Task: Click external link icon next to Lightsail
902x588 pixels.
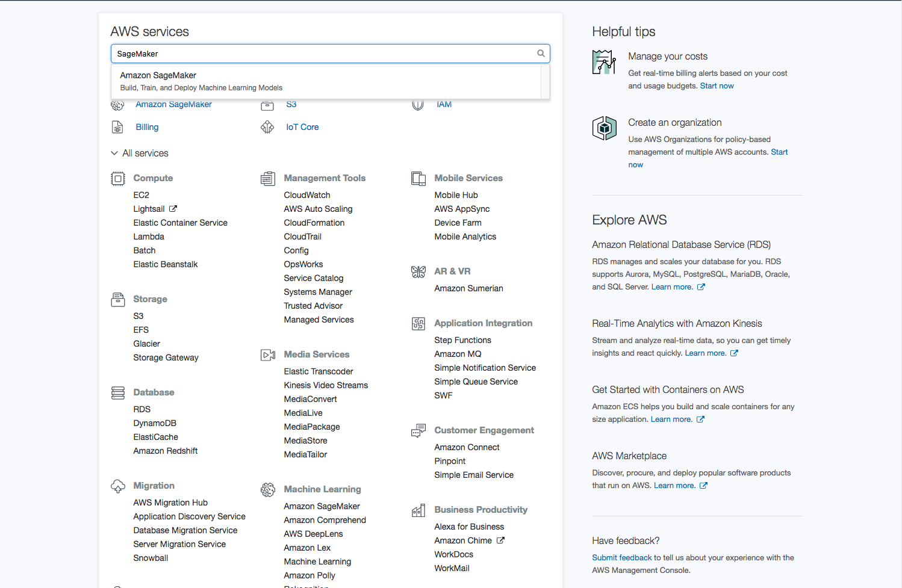Action: [x=173, y=209]
